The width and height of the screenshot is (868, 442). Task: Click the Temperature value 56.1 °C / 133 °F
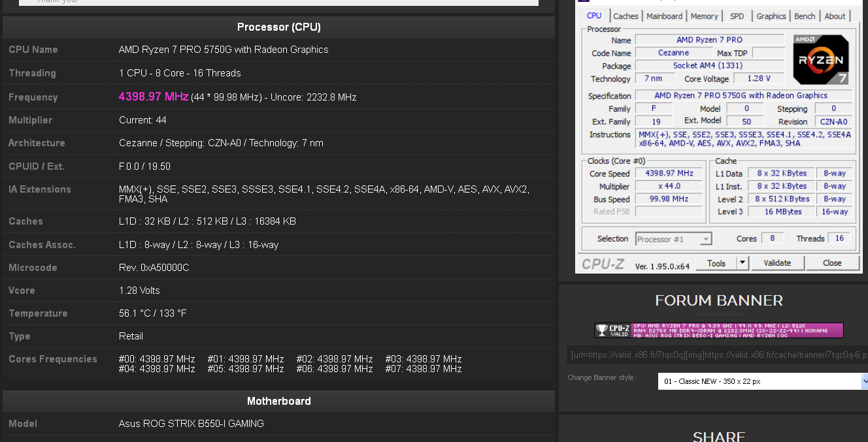(153, 313)
